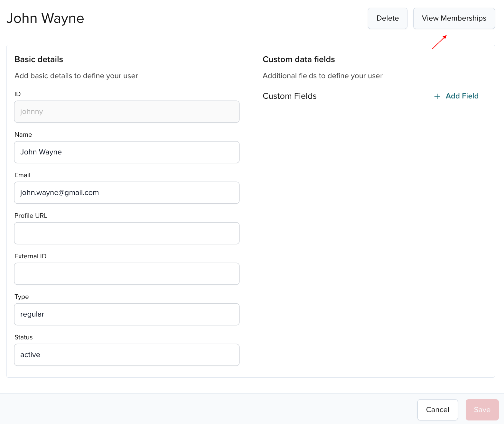Click the disabled ID field containing johnny
Screen dimensions: 504x424
coord(127,112)
